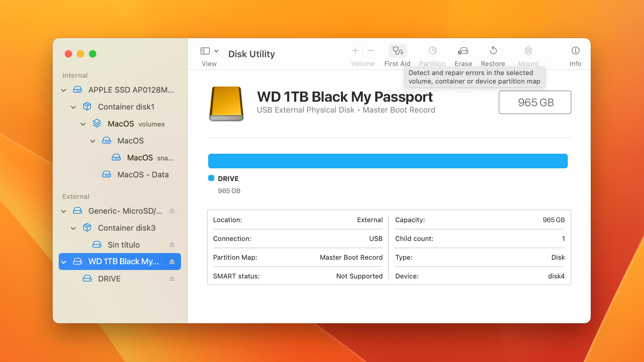Collapse the WD 1TB Black My chevron
This screenshot has height=362, width=644.
64,262
